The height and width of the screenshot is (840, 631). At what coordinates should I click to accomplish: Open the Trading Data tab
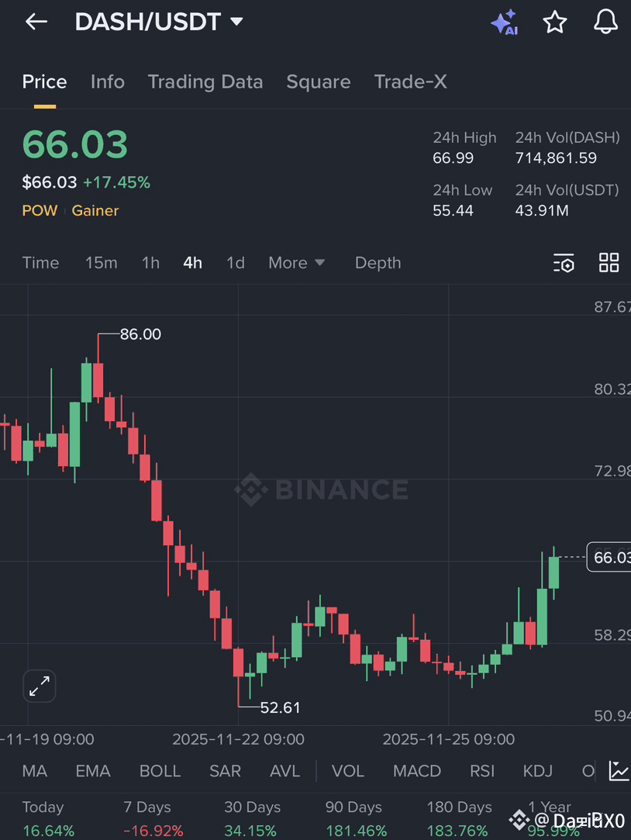point(205,82)
